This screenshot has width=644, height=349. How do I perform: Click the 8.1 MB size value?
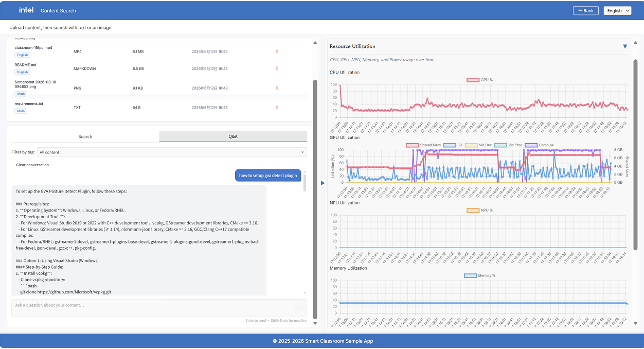point(138,51)
